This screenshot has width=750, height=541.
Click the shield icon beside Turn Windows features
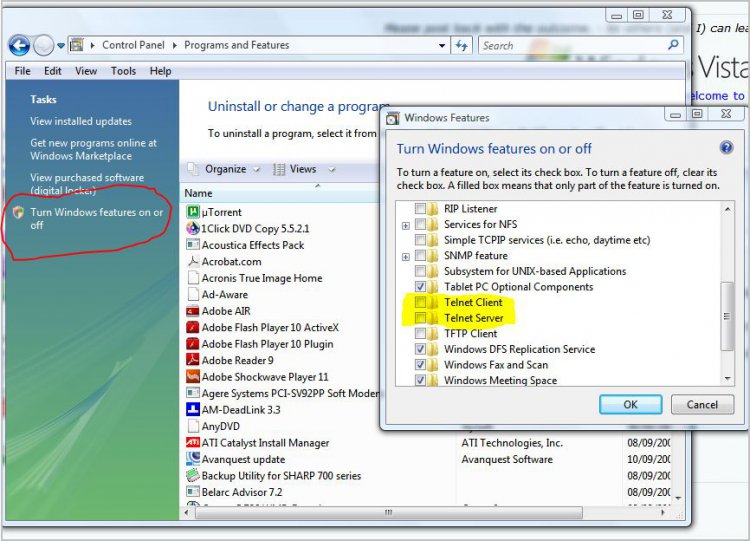point(18,212)
